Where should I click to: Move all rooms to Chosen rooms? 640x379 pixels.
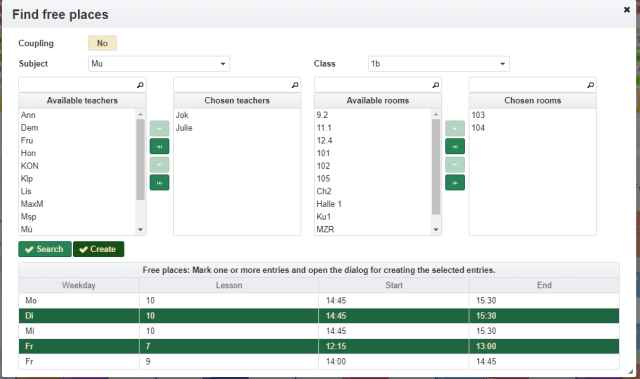(455, 146)
